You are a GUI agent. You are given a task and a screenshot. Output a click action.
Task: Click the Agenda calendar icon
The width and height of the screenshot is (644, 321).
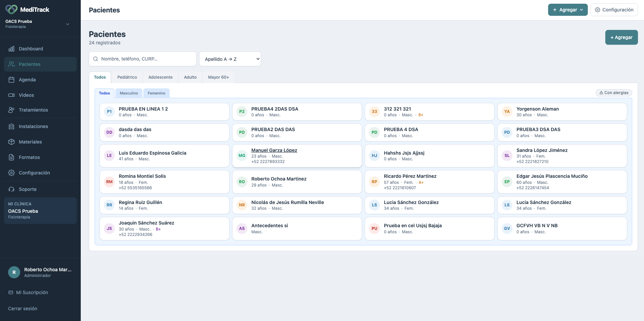[11, 80]
